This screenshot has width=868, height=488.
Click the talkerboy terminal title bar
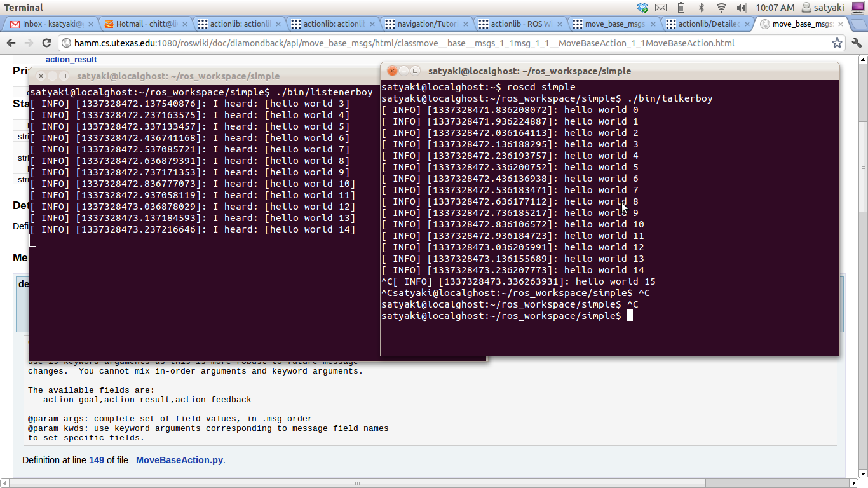[x=610, y=71]
